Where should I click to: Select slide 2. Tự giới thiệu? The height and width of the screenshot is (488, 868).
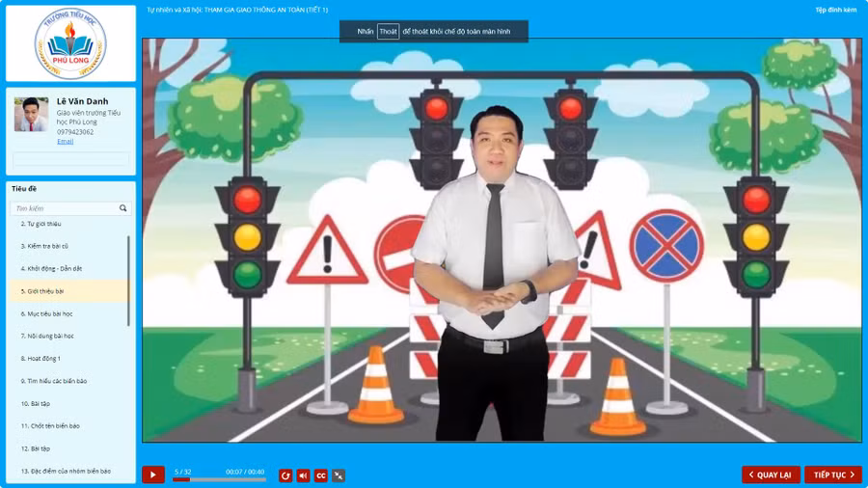point(41,224)
